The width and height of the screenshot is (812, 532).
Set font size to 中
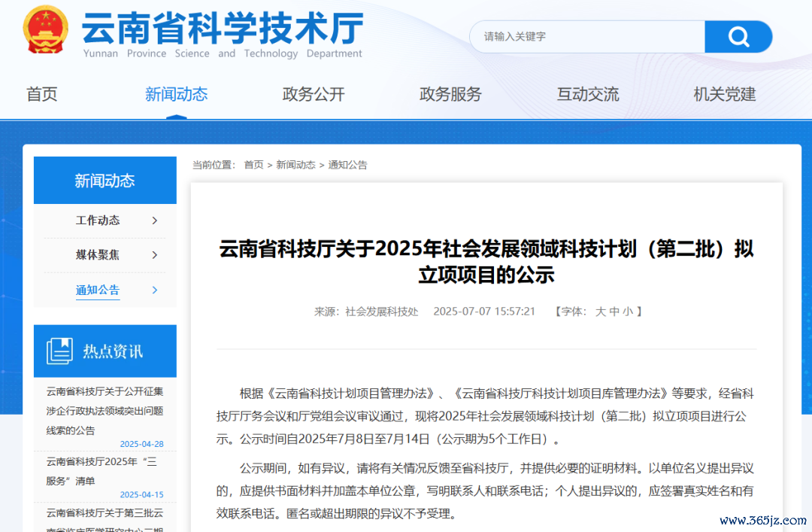point(614,312)
